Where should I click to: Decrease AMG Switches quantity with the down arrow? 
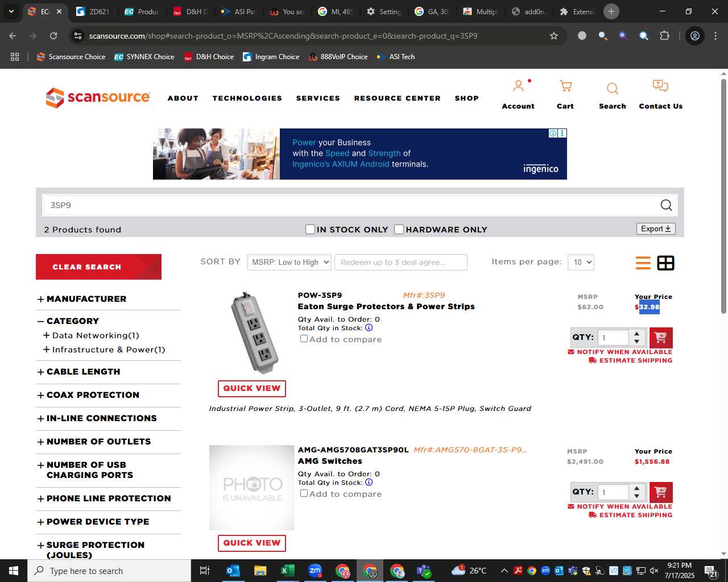(636, 496)
